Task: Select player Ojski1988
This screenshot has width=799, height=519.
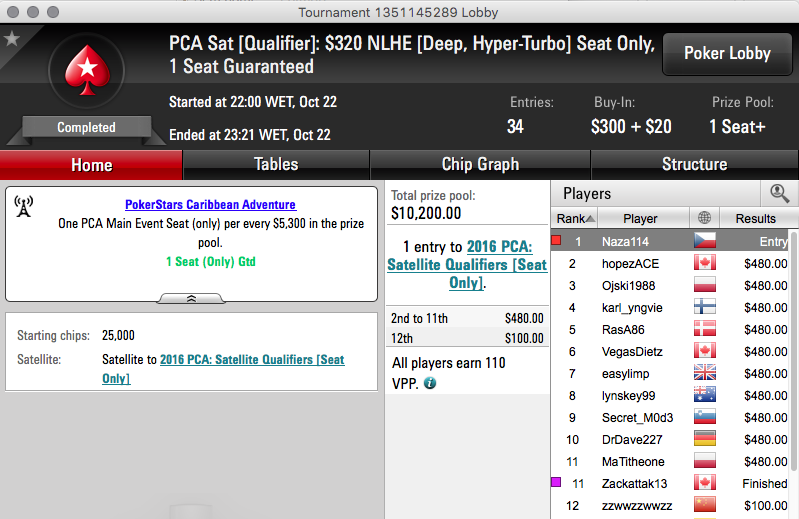Action: [628, 286]
